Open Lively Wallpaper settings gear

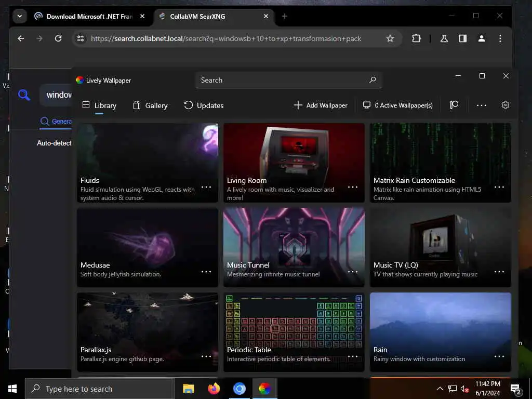(505, 105)
